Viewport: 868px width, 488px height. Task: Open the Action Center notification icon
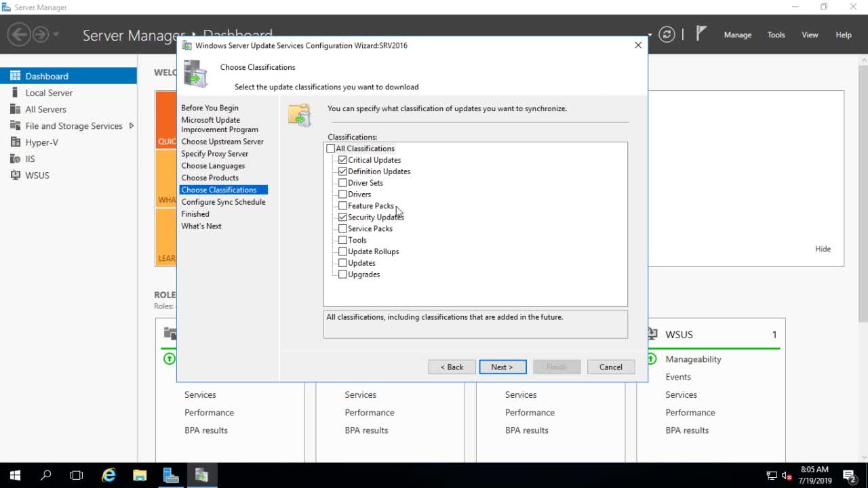[x=849, y=475]
